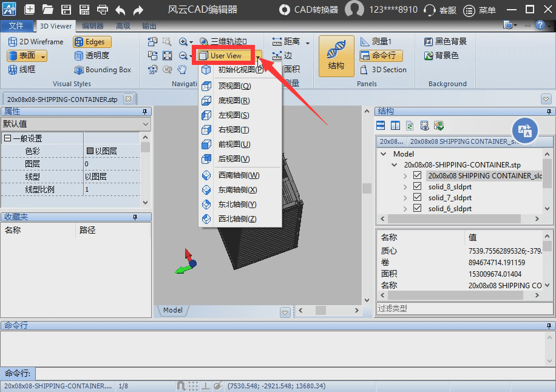Open the 距离 distance dropdown arrow
The width and height of the screenshot is (556, 392).
(x=307, y=42)
